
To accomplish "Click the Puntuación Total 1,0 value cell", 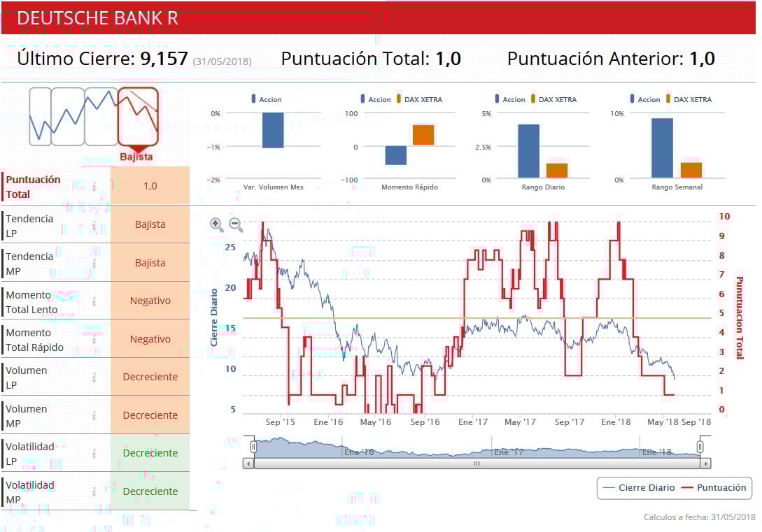I will (x=150, y=186).
